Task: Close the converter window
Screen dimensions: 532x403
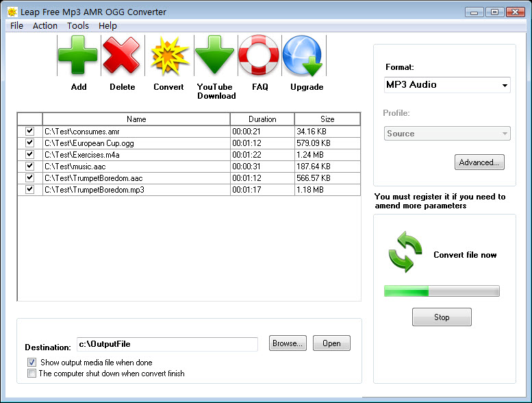Action: coord(515,12)
